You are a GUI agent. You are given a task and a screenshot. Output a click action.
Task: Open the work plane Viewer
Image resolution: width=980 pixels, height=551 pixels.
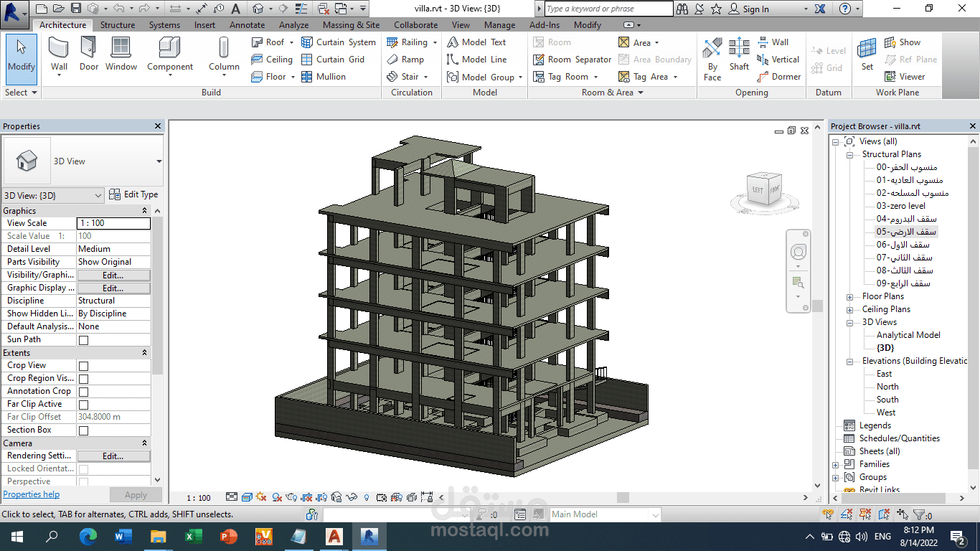pos(905,77)
